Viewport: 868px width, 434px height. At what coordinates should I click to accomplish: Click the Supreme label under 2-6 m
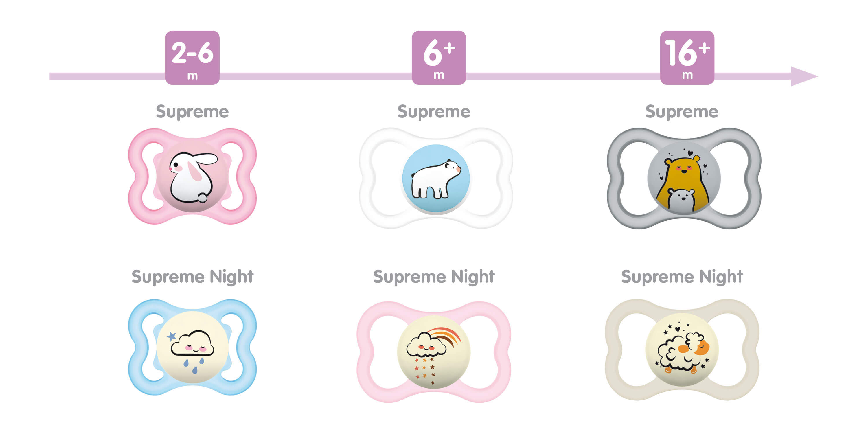tap(192, 112)
